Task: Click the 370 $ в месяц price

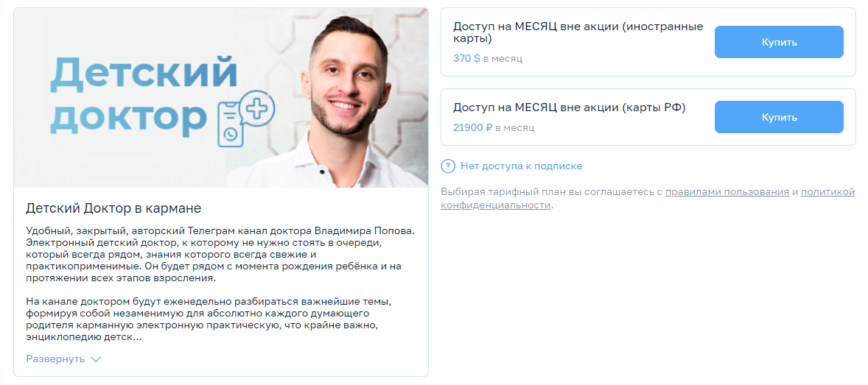Action: coord(488,58)
